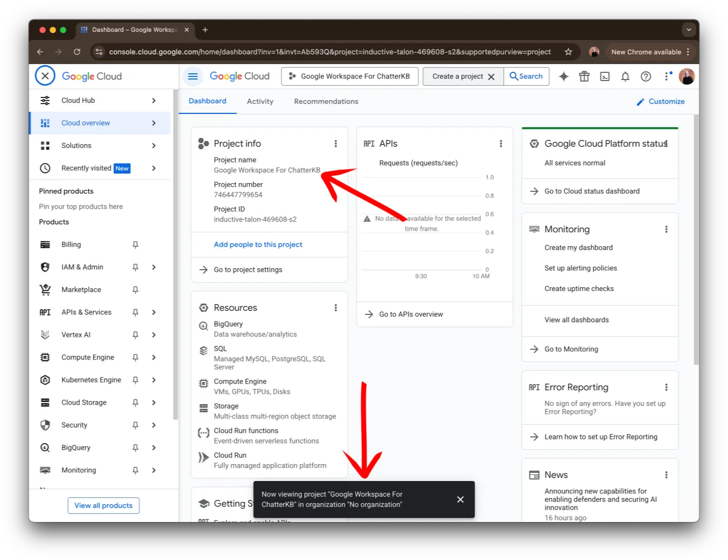This screenshot has width=728, height=560.
Task: Open Resources card options menu
Action: (x=336, y=308)
